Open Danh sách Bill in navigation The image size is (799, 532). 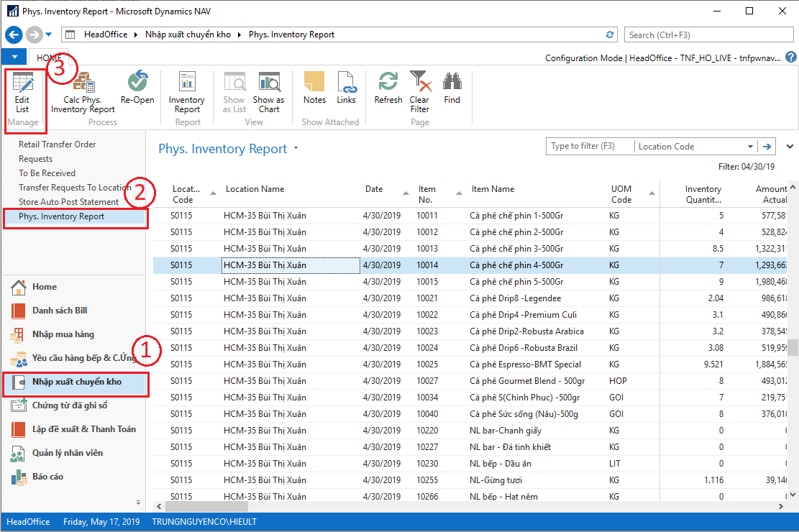pos(59,311)
